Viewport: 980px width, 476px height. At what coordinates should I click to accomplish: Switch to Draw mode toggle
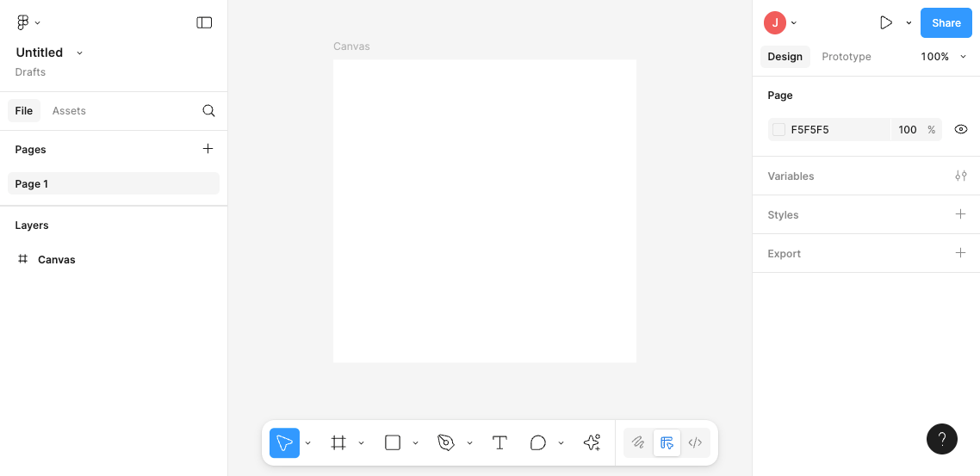[x=638, y=443]
